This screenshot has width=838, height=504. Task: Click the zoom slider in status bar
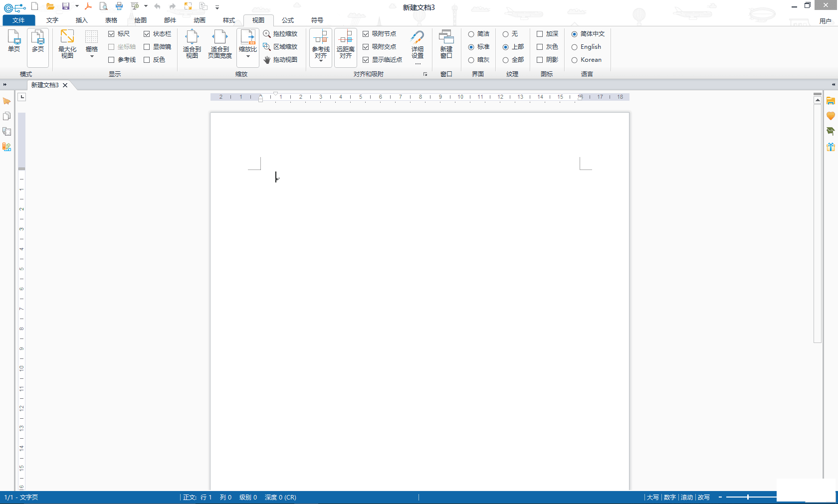click(x=748, y=497)
